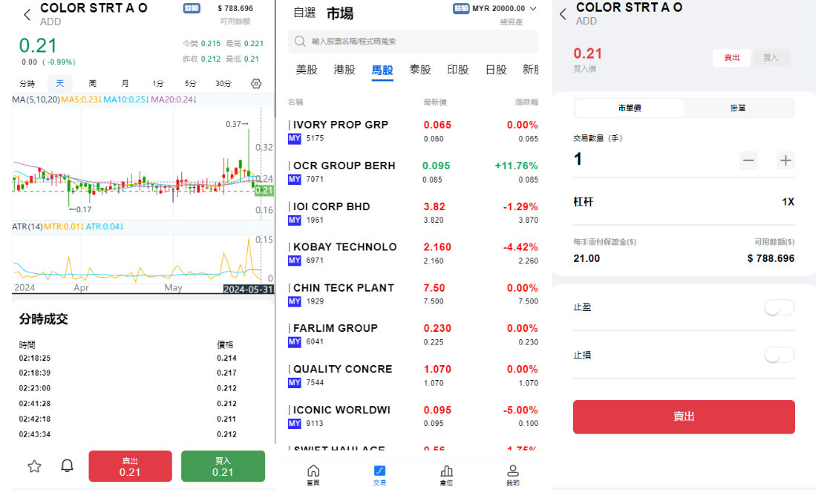Tap the back arrow on chart screen
This screenshot has width=827, height=504.
27,15
